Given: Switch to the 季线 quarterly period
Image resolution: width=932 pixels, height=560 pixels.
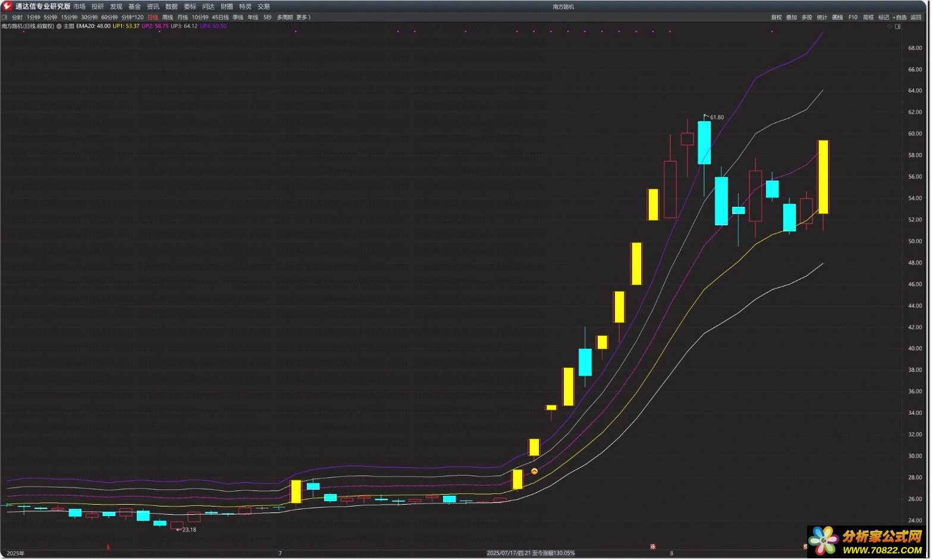Looking at the screenshot, I should pos(238,17).
